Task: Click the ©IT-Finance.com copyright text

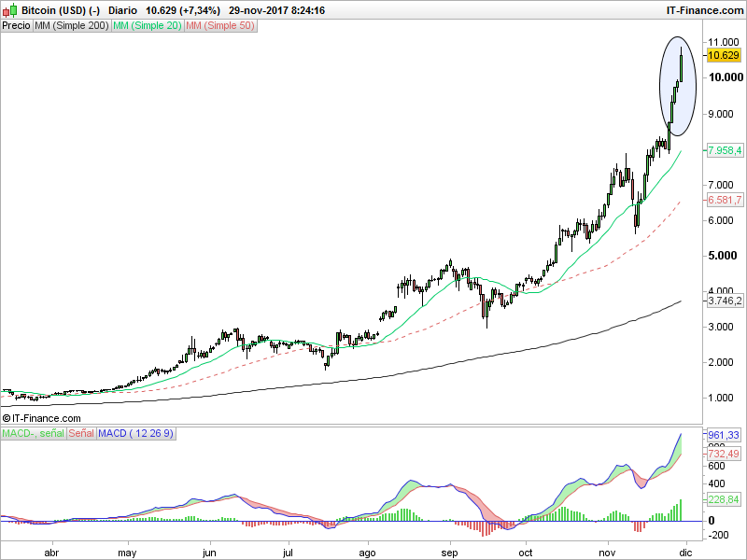Action: click(41, 418)
